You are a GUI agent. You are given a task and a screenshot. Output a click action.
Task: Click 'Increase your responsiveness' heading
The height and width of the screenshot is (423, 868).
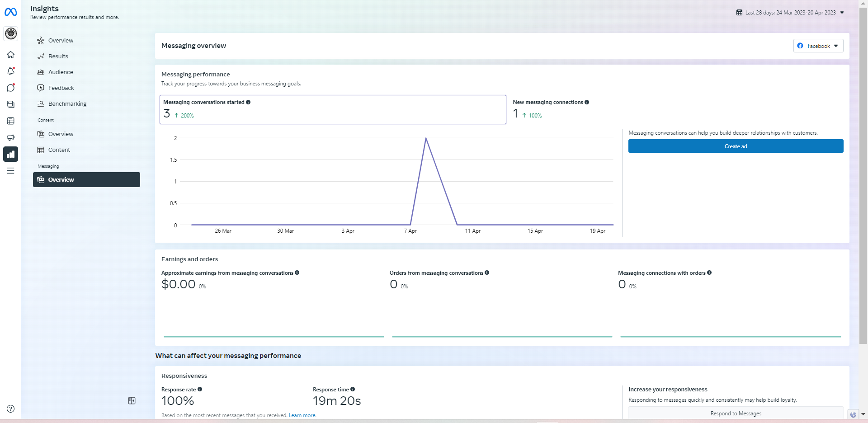click(668, 390)
